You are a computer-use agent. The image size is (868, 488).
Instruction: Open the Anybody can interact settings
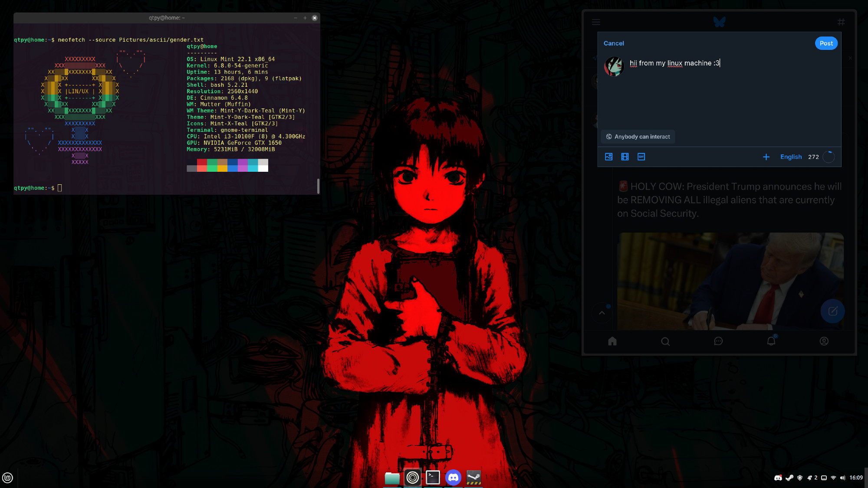point(638,137)
